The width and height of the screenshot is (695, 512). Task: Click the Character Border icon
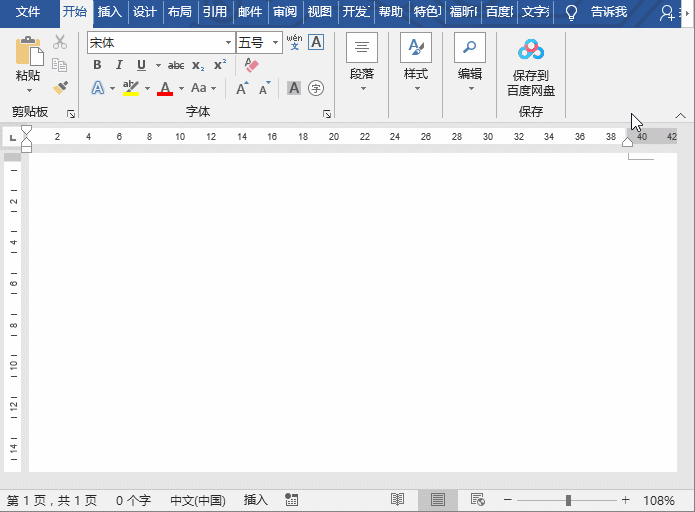click(316, 42)
